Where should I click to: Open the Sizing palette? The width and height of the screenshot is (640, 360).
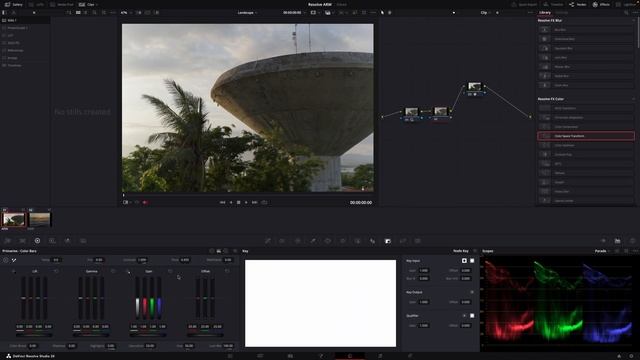403,241
